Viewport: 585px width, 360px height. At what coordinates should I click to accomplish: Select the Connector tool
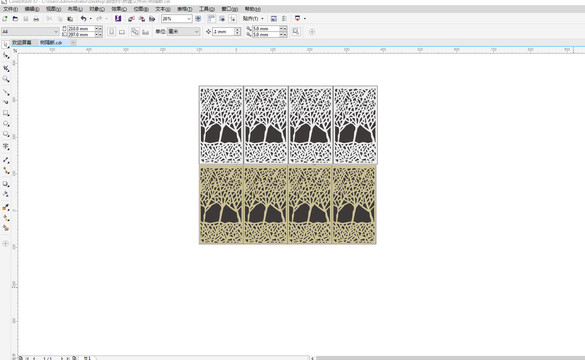[x=6, y=170]
